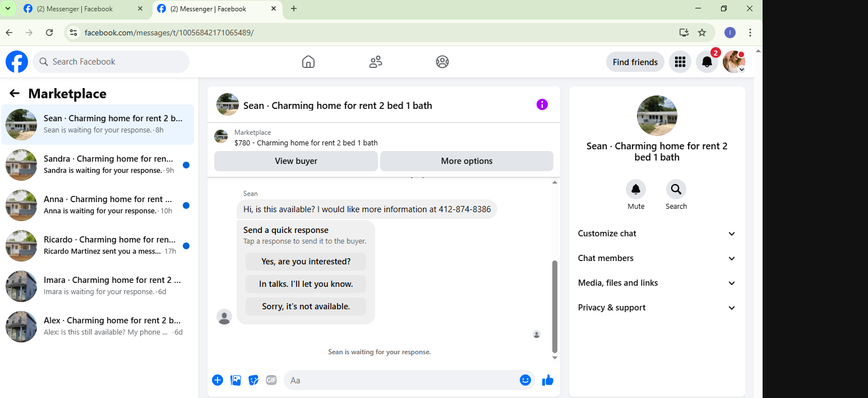The image size is (868, 398).
Task: Click the chat scrollbar thumb
Action: coord(555,306)
